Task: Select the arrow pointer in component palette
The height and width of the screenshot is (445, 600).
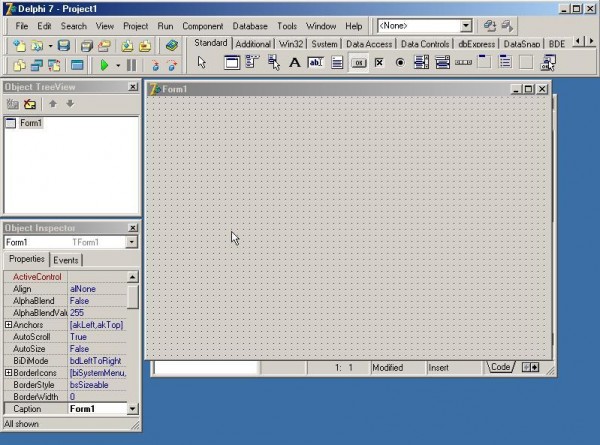Action: (202, 62)
